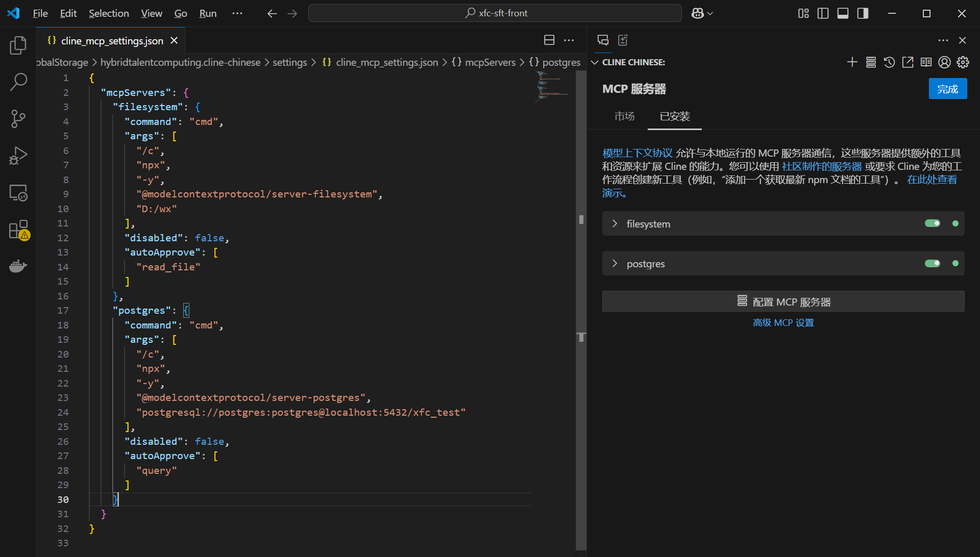Switch to the 市场 tab
Screen dimensions: 980x557
coord(624,116)
